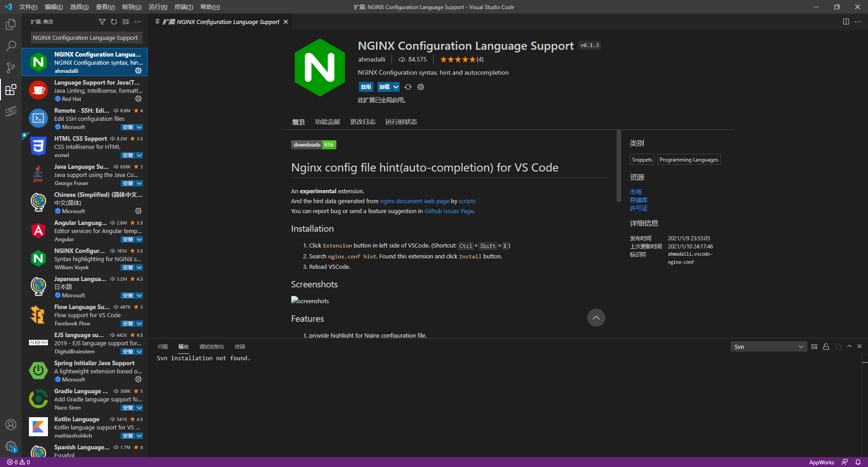
Task: Switch to the 功能贡献 tab
Action: coord(327,122)
